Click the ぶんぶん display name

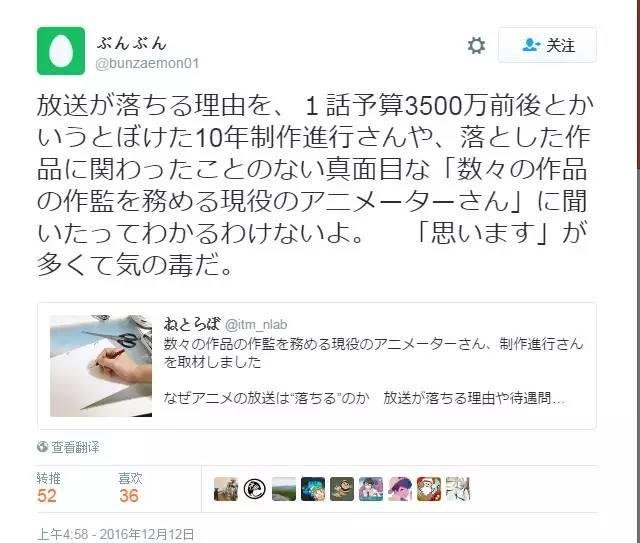pyautogui.click(x=132, y=43)
